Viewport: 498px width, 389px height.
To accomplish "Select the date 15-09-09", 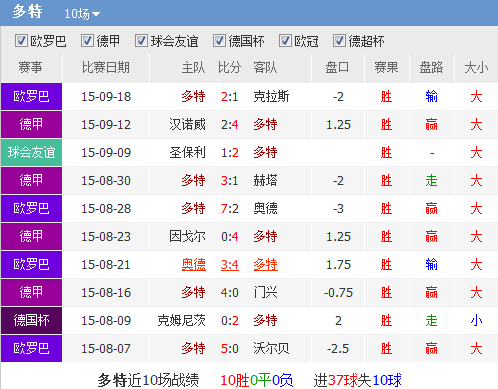I will pos(106,153).
